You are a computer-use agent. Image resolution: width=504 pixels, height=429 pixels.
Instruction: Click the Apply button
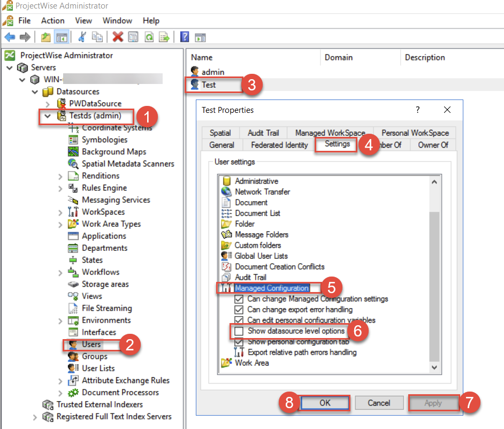click(x=433, y=403)
